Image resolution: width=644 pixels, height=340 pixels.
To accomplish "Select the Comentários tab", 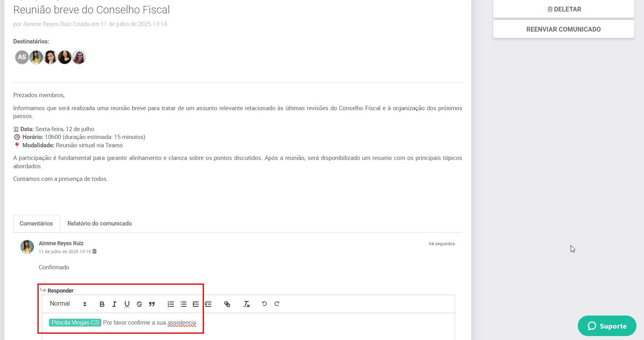I will [36, 224].
